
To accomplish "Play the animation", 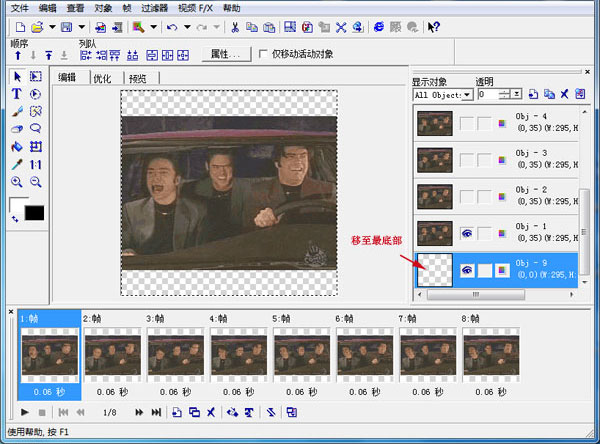I will click(x=24, y=412).
